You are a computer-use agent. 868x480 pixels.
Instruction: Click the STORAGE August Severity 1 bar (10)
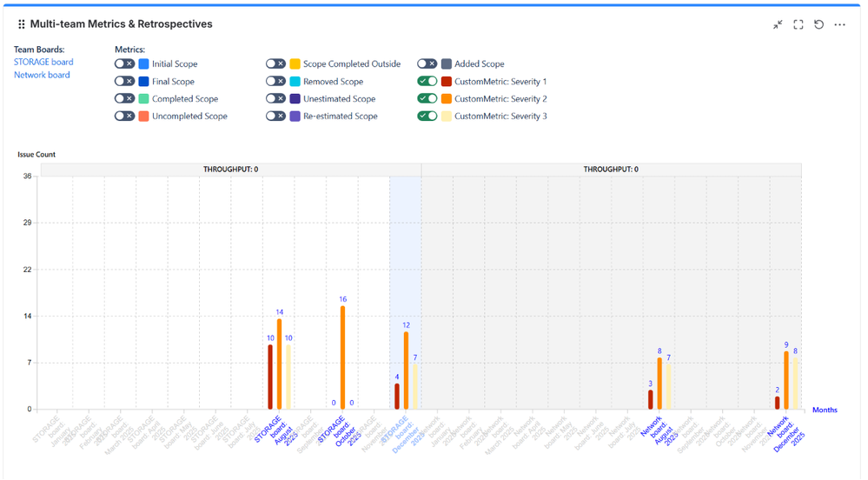(270, 377)
